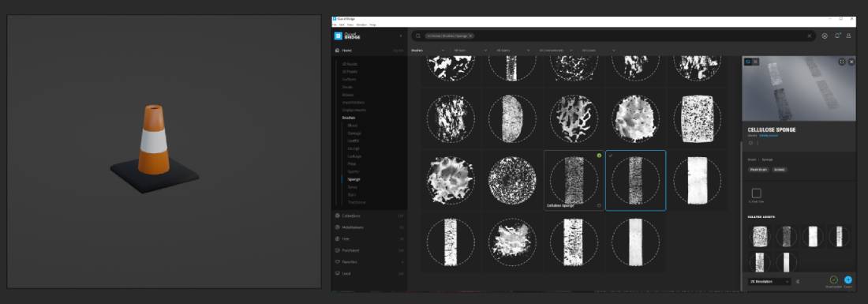Open the user account icon
The width and height of the screenshot is (868, 304).
(848, 36)
